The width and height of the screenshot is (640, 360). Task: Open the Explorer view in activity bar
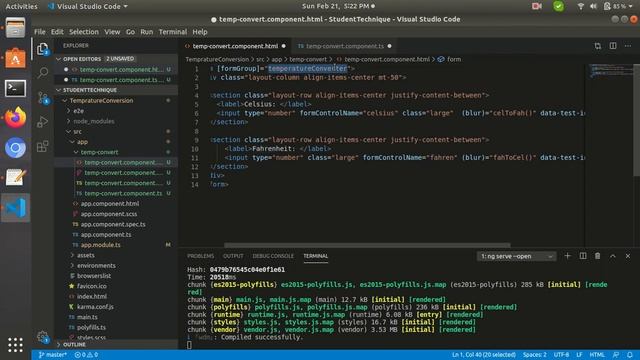pos(42,49)
